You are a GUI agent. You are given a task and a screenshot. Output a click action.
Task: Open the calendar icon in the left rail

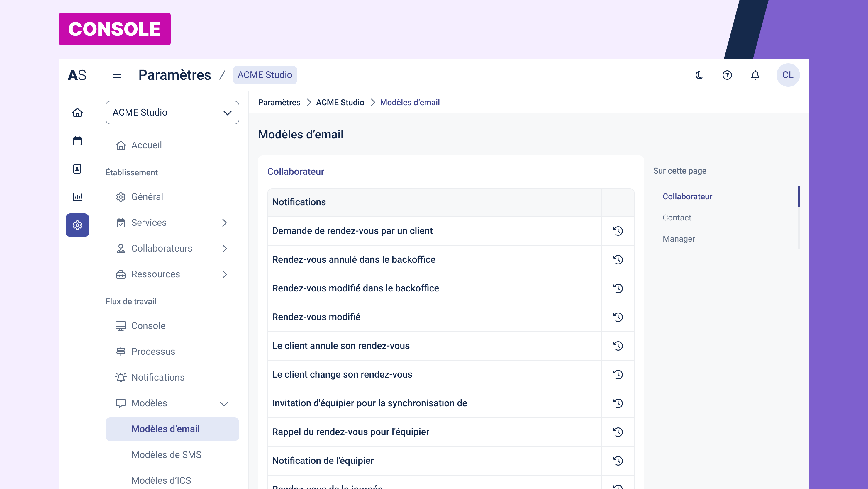(x=77, y=141)
